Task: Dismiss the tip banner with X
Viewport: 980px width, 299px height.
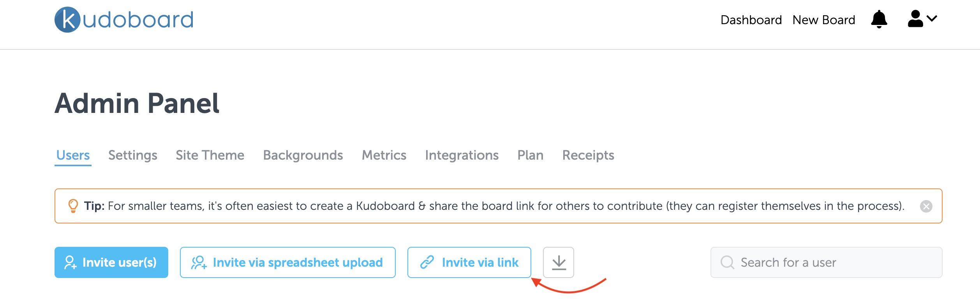Action: [x=926, y=206]
